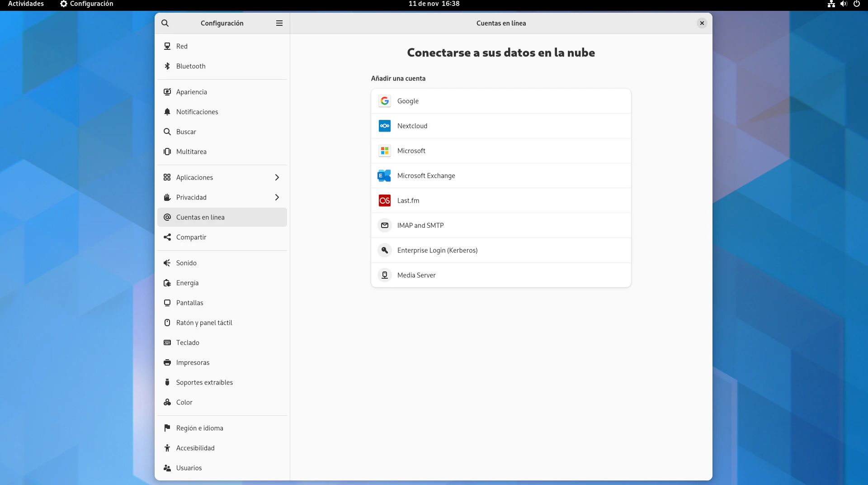868x485 pixels.
Task: Expand the Aplicaciones submenu chevron
Action: 277,177
